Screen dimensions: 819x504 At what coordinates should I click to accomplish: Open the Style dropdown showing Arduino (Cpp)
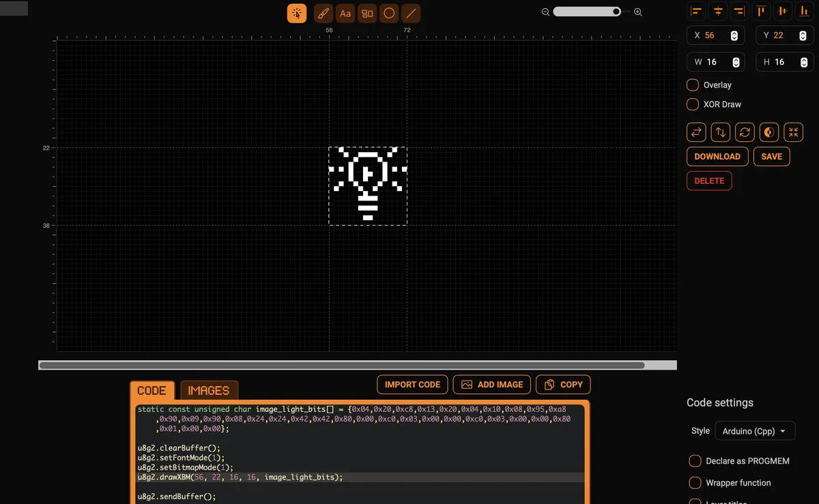(x=755, y=431)
